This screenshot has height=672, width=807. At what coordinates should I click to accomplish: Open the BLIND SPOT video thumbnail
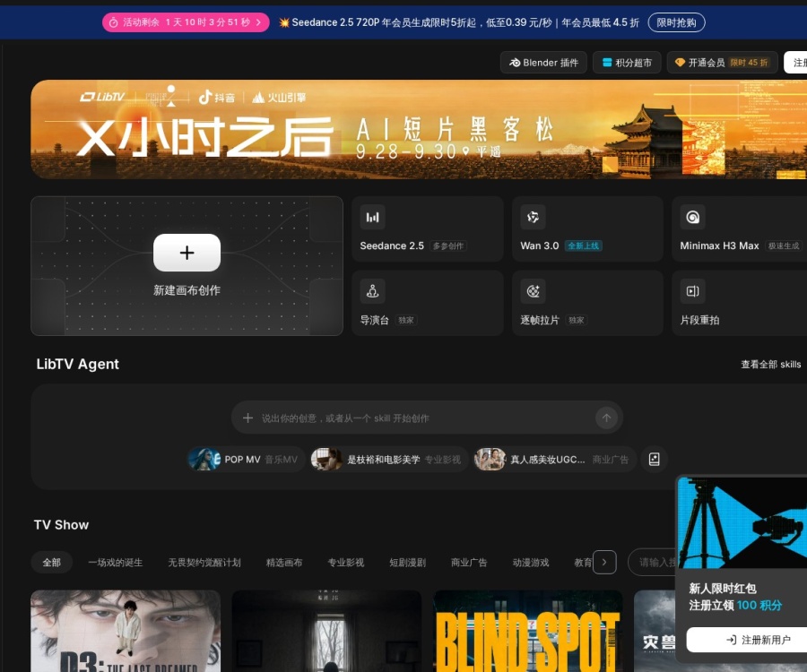coord(528,631)
